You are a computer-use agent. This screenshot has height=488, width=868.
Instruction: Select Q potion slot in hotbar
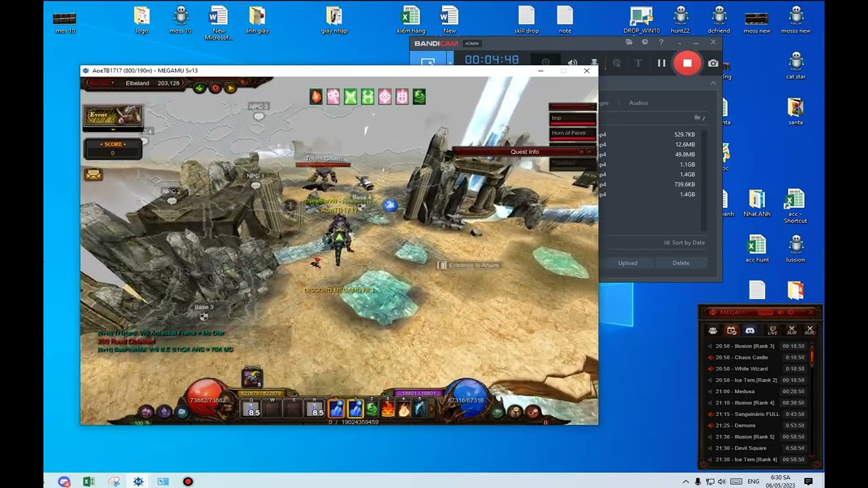tap(252, 409)
